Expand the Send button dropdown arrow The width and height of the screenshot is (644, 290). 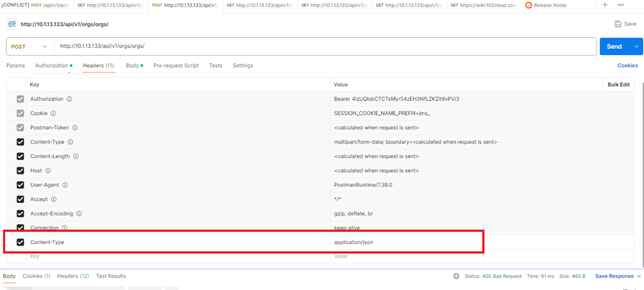636,47
